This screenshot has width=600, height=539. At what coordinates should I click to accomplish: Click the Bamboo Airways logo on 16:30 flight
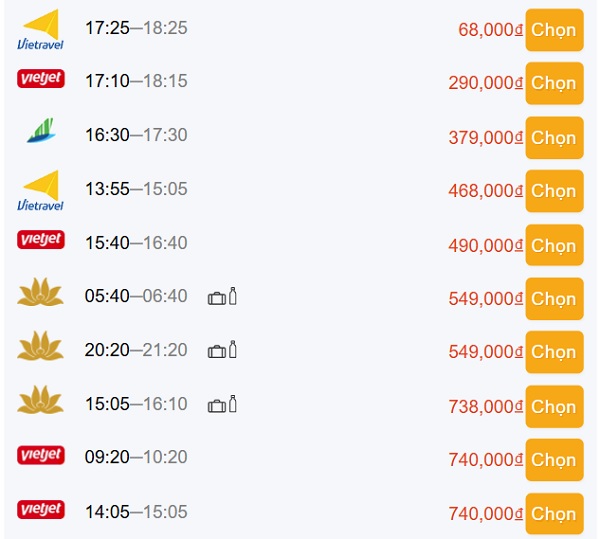click(40, 130)
